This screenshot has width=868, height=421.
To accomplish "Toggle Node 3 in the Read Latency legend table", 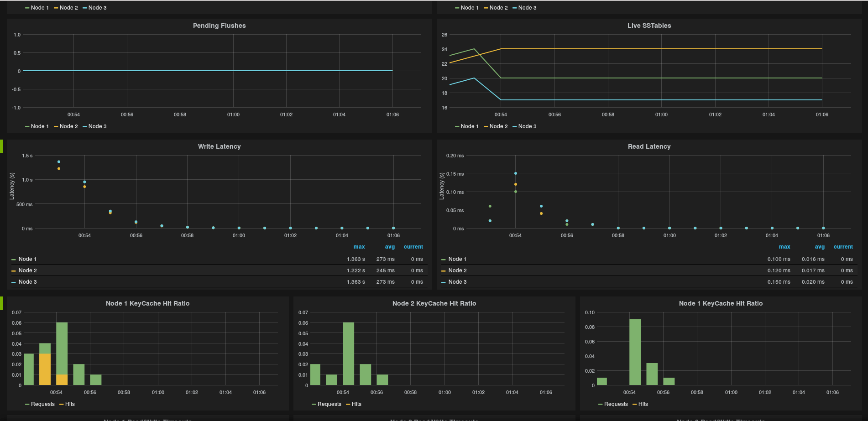I will coord(457,282).
